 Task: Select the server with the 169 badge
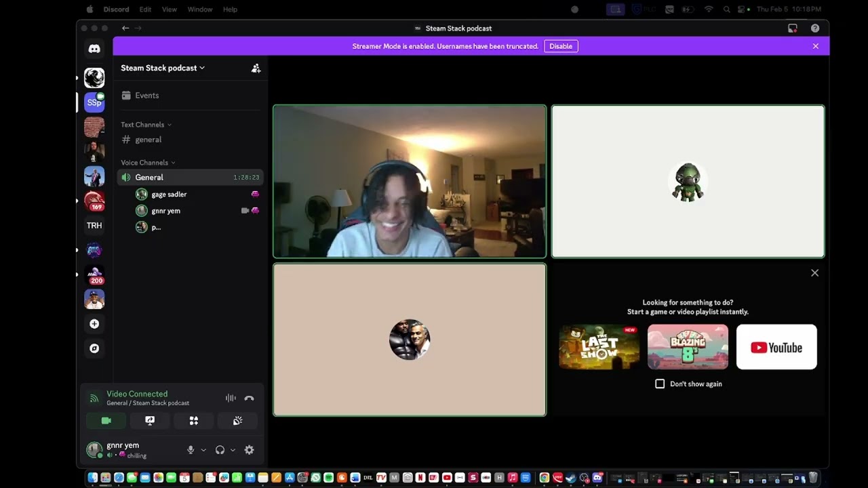click(x=94, y=201)
